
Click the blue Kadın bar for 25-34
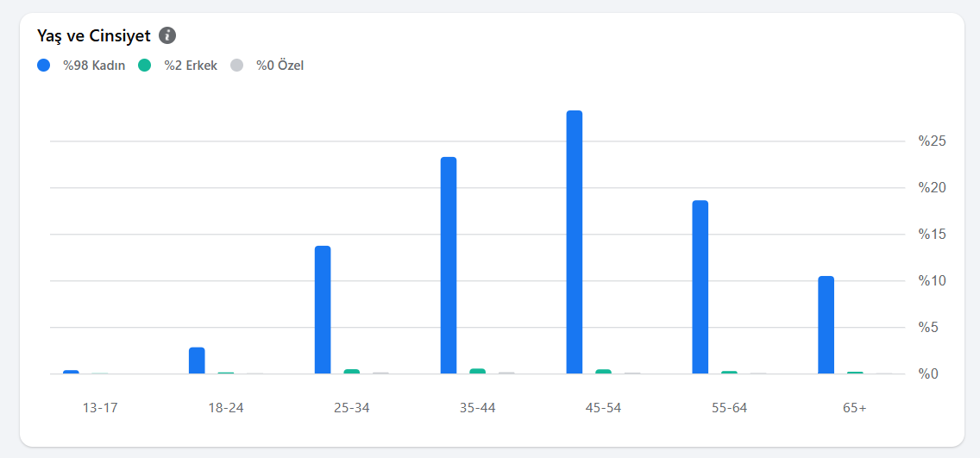pos(323,310)
